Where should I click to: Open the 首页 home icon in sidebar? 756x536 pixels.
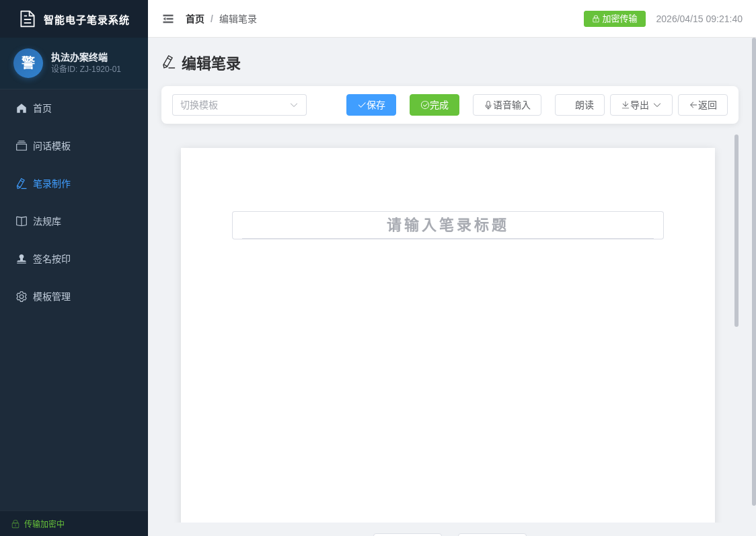[21, 108]
